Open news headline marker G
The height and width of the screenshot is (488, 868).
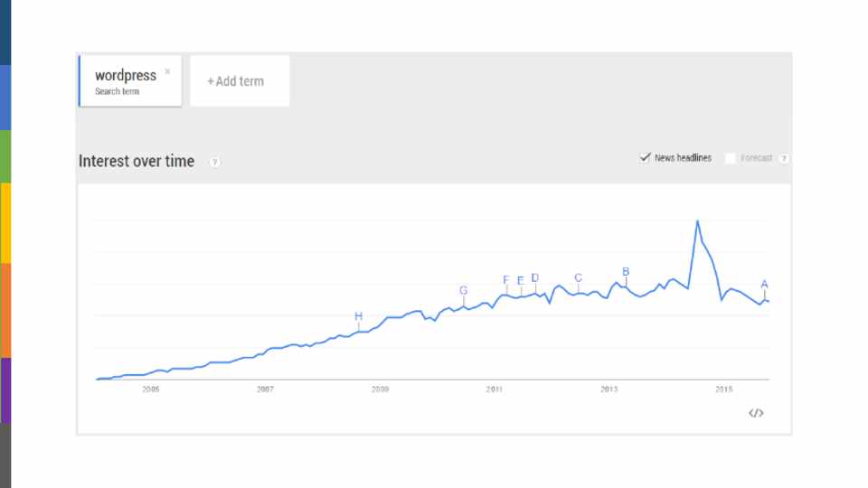464,290
